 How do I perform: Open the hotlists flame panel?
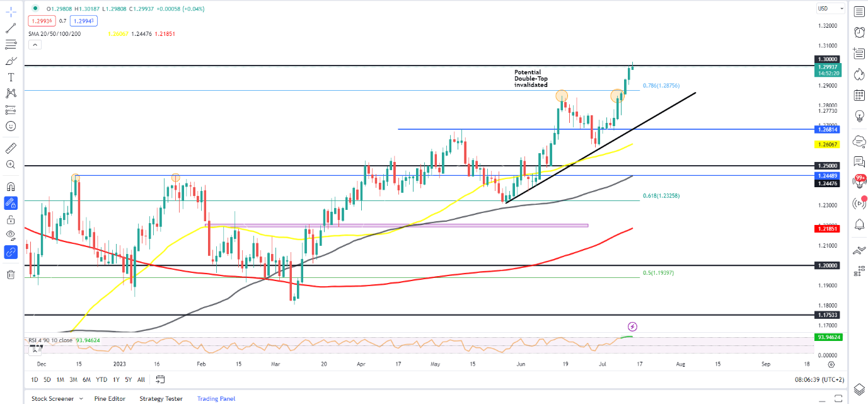(859, 74)
